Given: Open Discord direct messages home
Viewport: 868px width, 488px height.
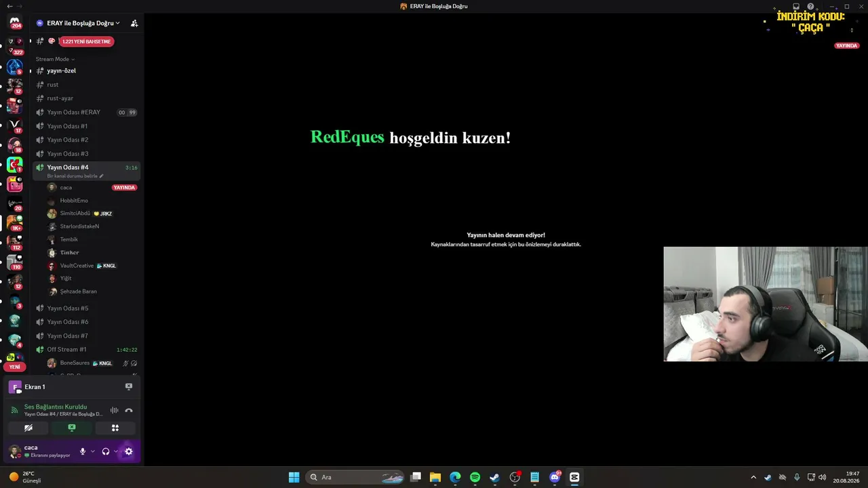Looking at the screenshot, I should click(x=15, y=22).
